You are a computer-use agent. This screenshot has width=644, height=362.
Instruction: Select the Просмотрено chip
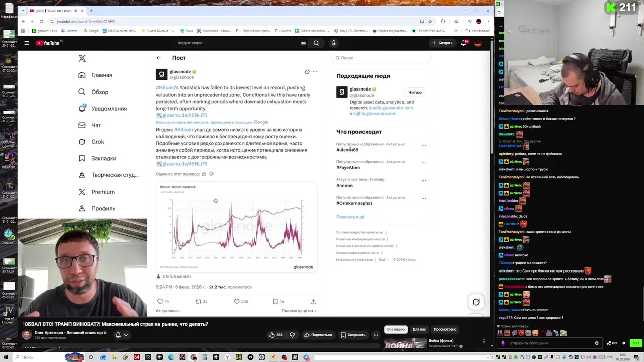point(445,330)
